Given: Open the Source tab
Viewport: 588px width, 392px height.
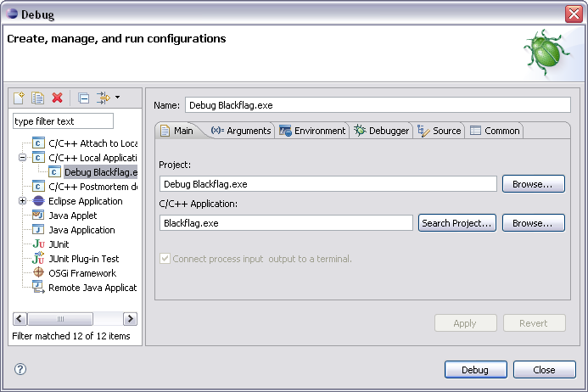Looking at the screenshot, I should click(x=440, y=131).
